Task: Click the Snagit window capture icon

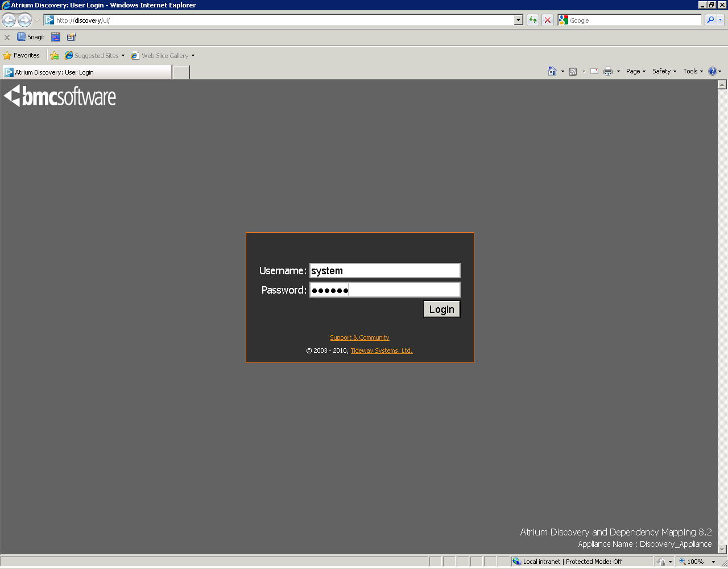Action: point(56,37)
